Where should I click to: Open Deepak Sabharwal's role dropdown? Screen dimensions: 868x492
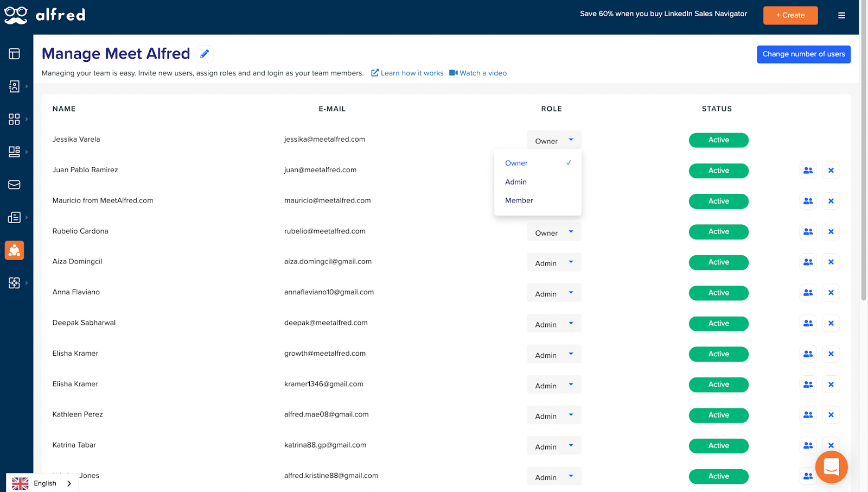[554, 324]
